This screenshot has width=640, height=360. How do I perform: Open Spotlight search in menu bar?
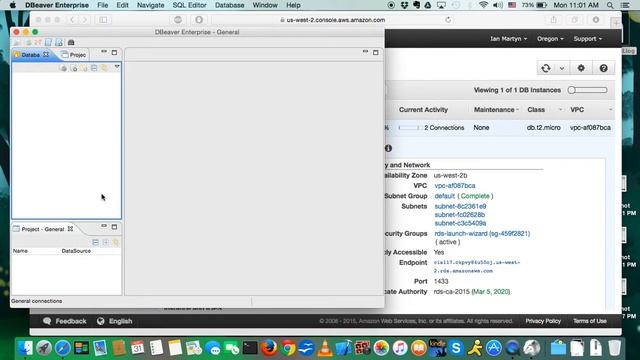click(x=610, y=5)
